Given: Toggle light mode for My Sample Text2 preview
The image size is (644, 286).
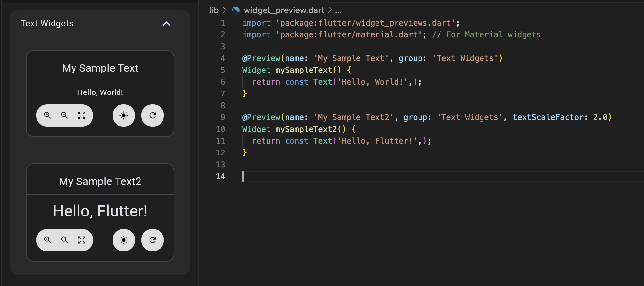Looking at the screenshot, I should pos(124,240).
